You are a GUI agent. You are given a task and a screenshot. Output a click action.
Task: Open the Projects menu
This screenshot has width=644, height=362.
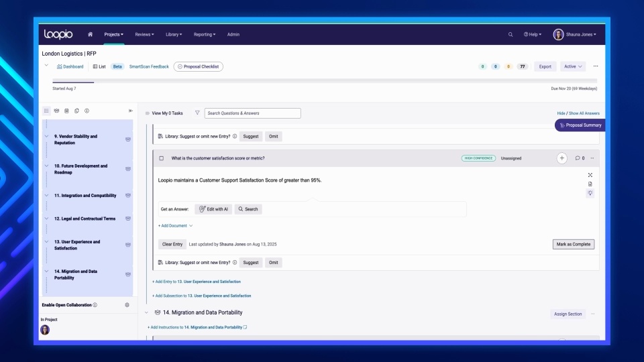pos(114,34)
